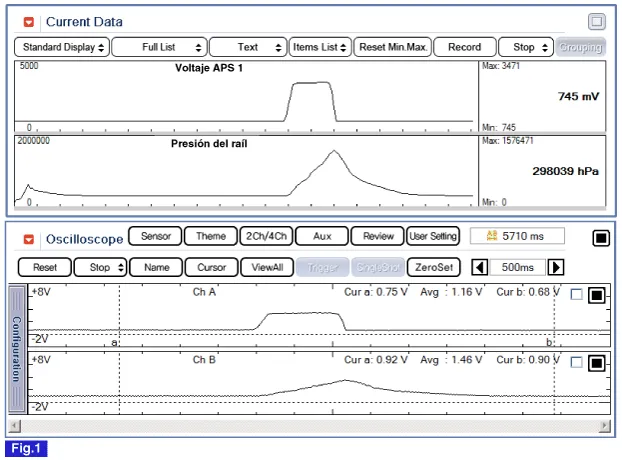Click the red Oscilloscope collapse icon
Viewport: 622px width, 460px height.
29,239
